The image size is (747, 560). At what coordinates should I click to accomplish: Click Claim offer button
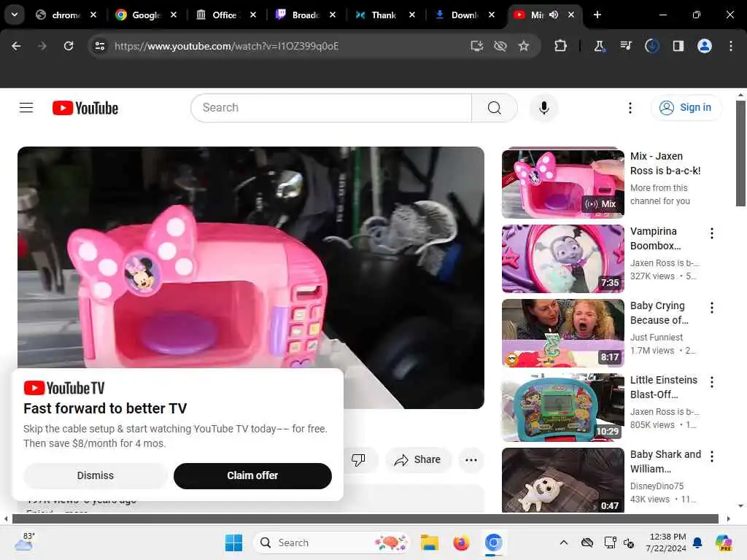pyautogui.click(x=252, y=475)
